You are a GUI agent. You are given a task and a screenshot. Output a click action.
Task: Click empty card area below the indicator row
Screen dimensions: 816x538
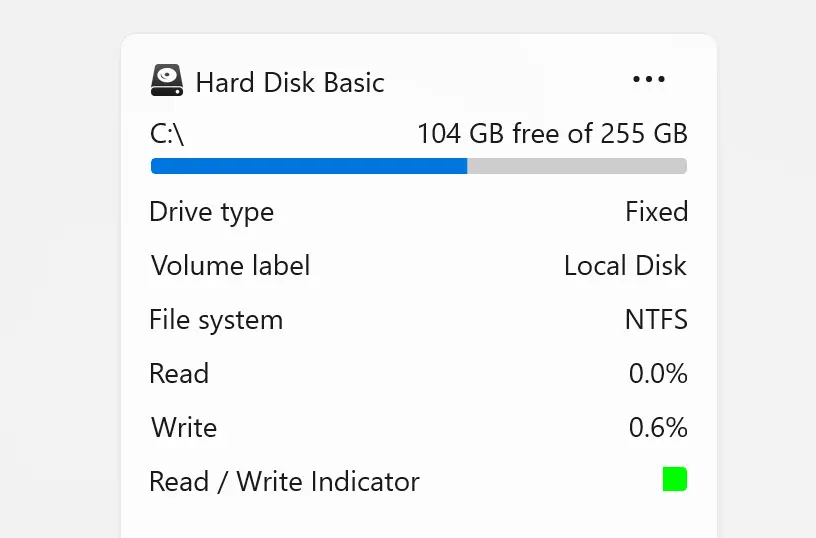[x=418, y=518]
